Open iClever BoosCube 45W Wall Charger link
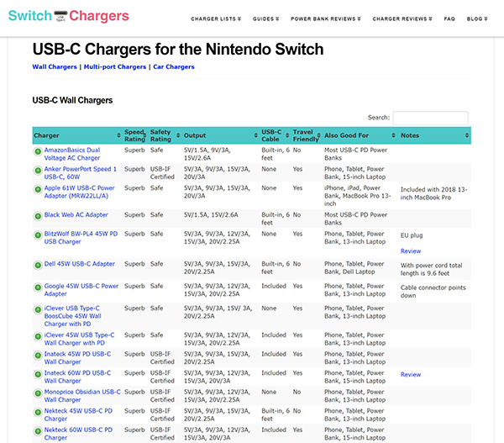 (x=72, y=316)
